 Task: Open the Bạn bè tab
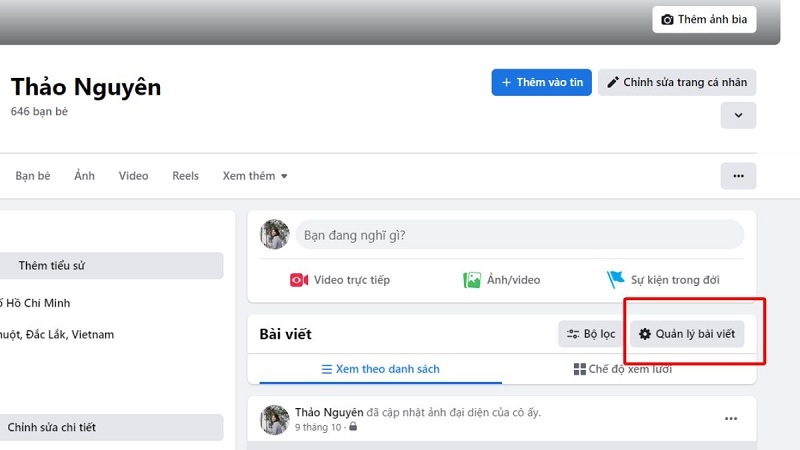[33, 176]
